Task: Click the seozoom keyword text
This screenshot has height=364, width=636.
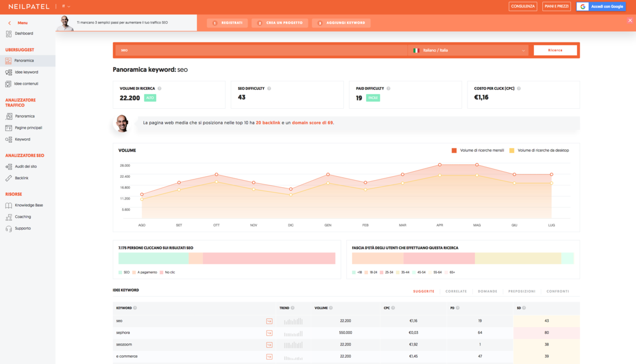Action: pyautogui.click(x=124, y=344)
